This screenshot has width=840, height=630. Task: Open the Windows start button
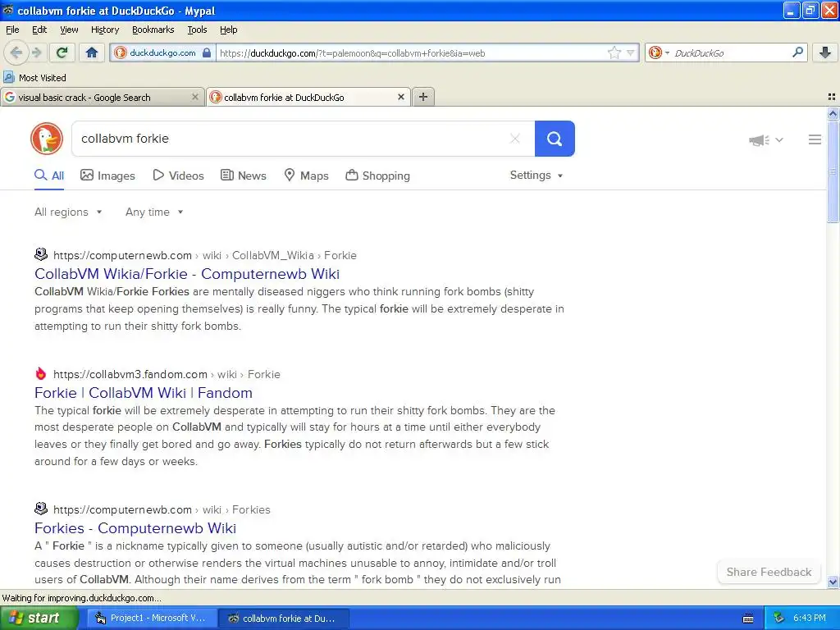39,618
